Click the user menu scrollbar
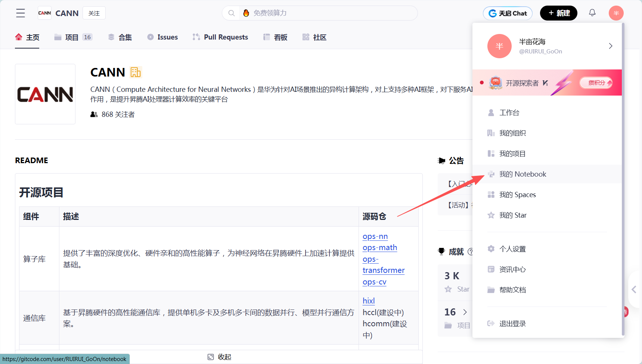Image resolution: width=642 pixels, height=364 pixels. [623, 179]
